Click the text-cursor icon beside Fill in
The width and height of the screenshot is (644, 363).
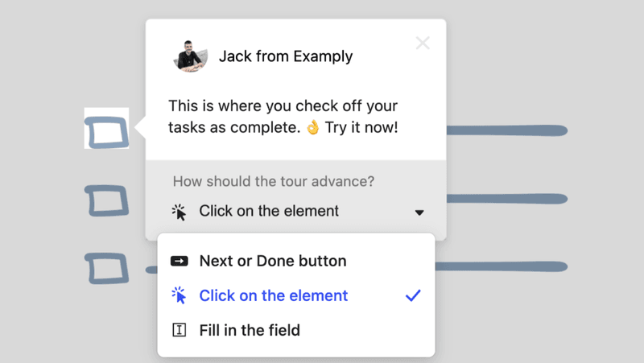tap(180, 330)
